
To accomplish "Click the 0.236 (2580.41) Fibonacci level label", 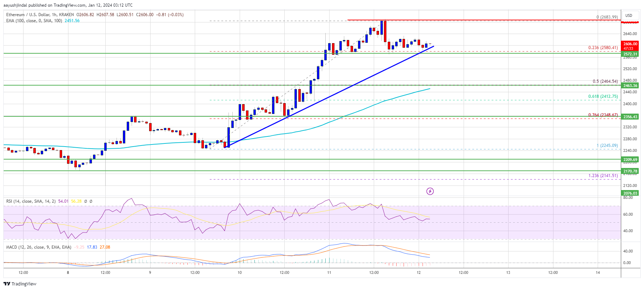I will tap(603, 48).
